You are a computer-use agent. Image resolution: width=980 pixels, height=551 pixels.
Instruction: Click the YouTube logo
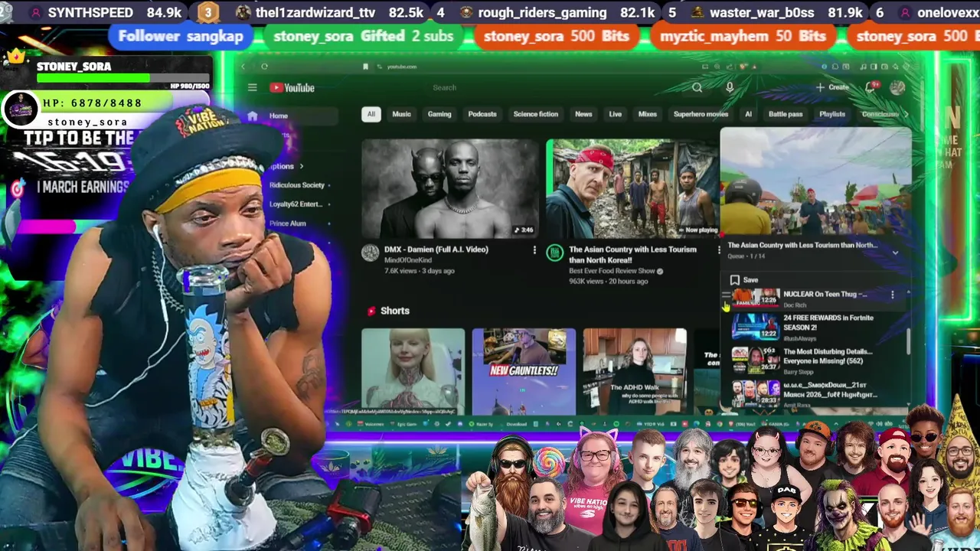point(292,87)
